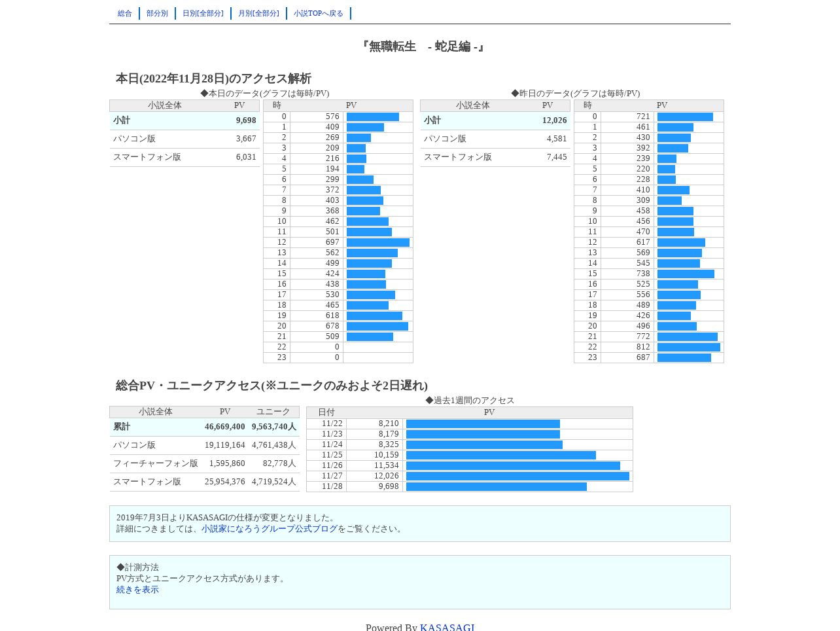Open the 月別[全部分] tab
Screen dimensions: 840x631
coord(258,14)
